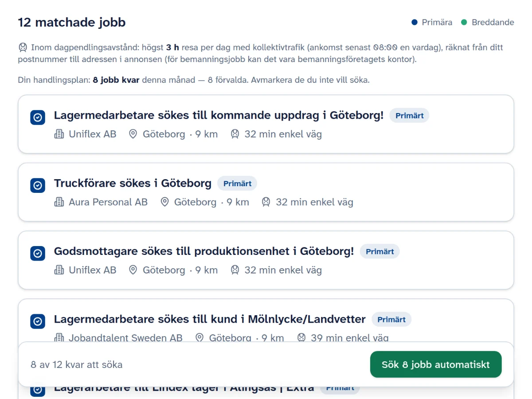Click location pin in Lagermedarbetare kommande uppdrag card
The height and width of the screenshot is (399, 532).
tap(133, 134)
